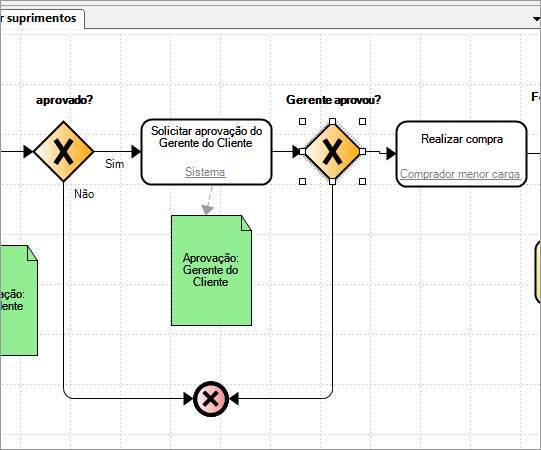
Task: Select the 'Solicitar aprovação do Gerente do Cliente' task
Action: [x=206, y=152]
